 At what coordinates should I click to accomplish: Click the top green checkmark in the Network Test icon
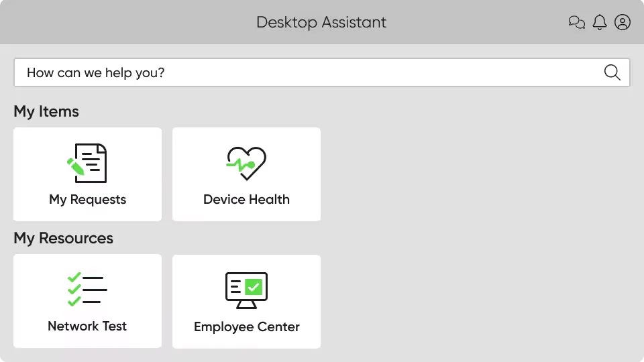point(74,277)
